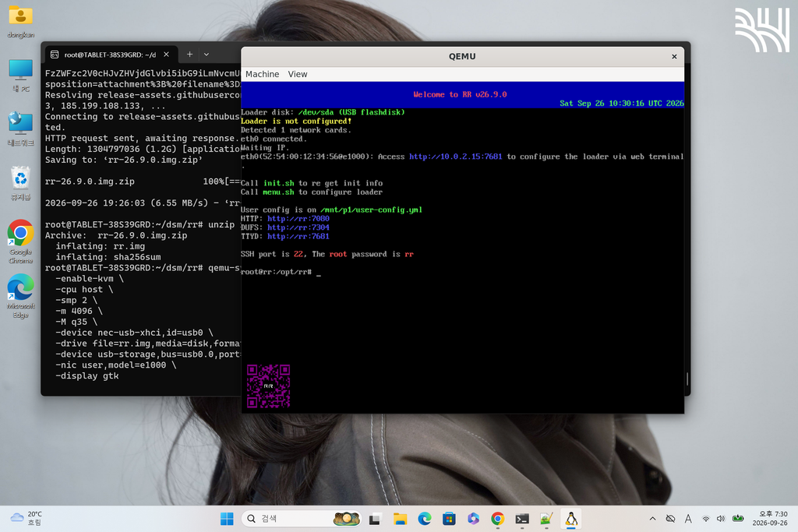Click the Windows Start button
The width and height of the screenshot is (798, 532).
click(227, 518)
